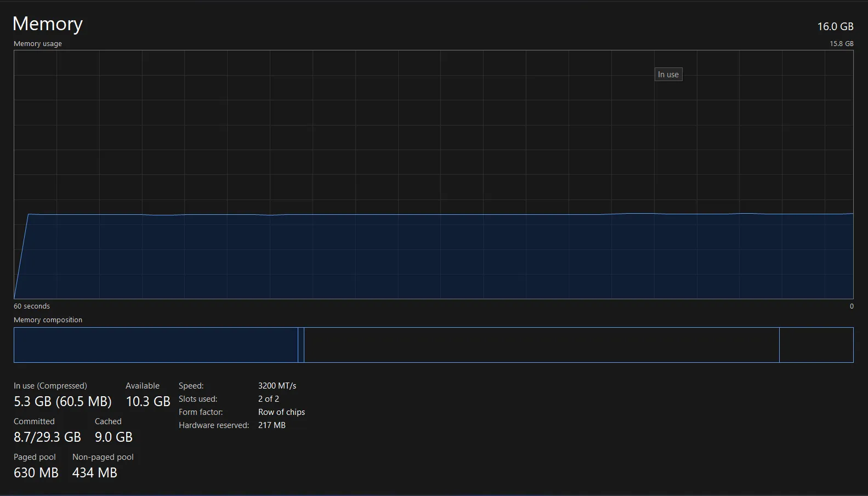Viewport: 868px width, 496px height.
Task: Click the "2 of 2" slots used value
Action: [268, 399]
